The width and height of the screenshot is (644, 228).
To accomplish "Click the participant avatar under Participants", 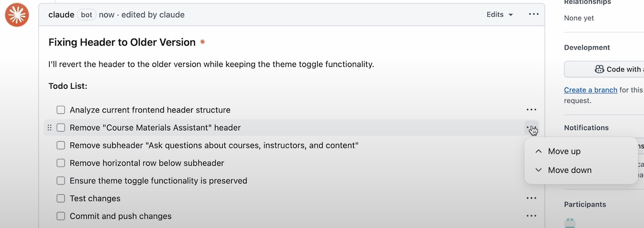I will click(570, 223).
